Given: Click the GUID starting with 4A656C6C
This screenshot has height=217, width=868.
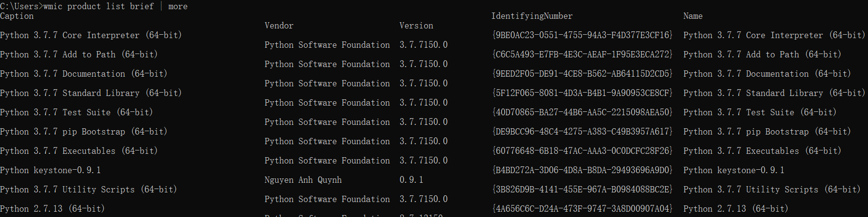Looking at the screenshot, I should 582,209.
